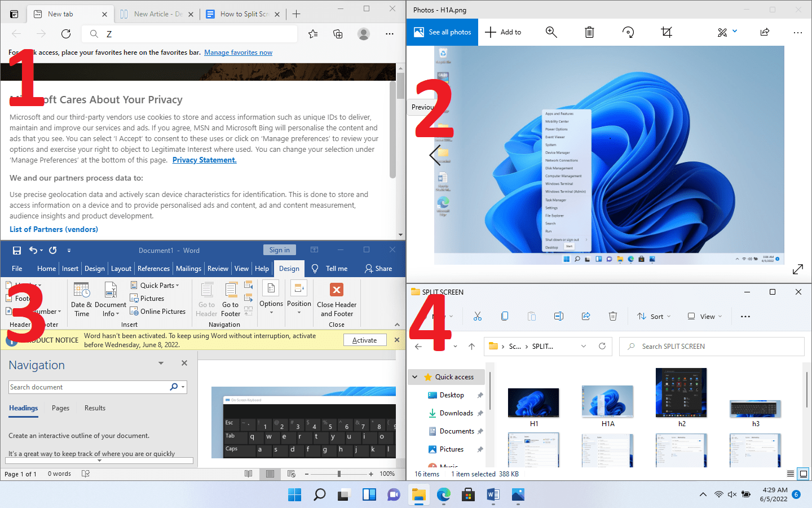Screen dimensions: 812x508
Task: Open Document Info dropdown in Word
Action: pos(111,300)
